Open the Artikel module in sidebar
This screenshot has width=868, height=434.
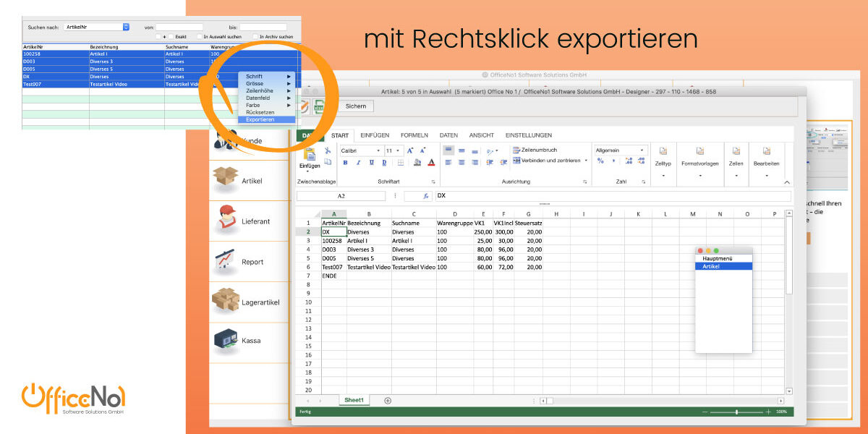(251, 180)
